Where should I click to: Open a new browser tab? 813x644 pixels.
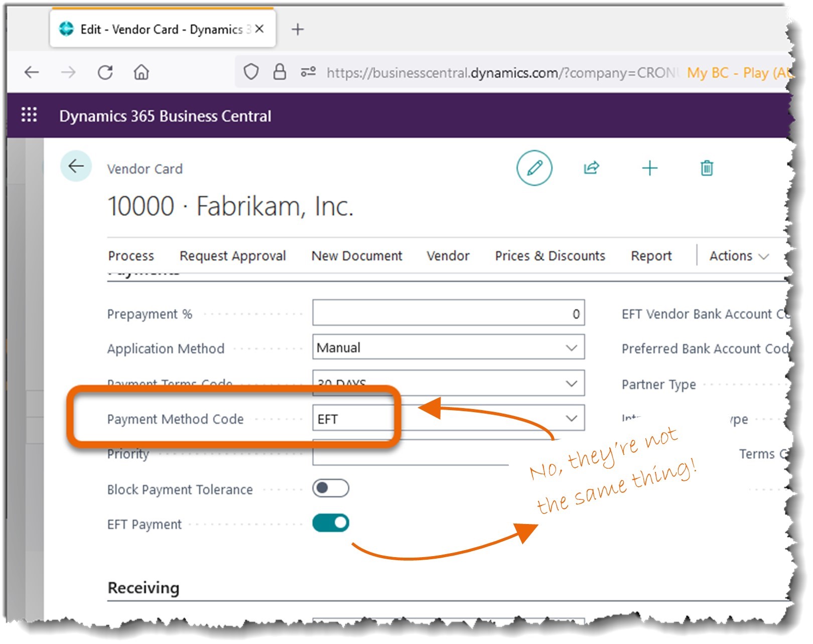298,30
